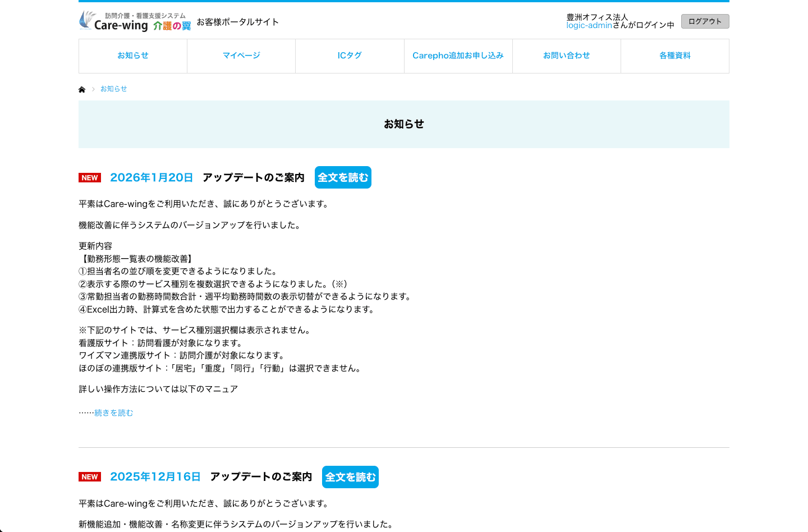
Task: Click 全文を読む for the 2025年12月16日 update
Action: point(350,476)
